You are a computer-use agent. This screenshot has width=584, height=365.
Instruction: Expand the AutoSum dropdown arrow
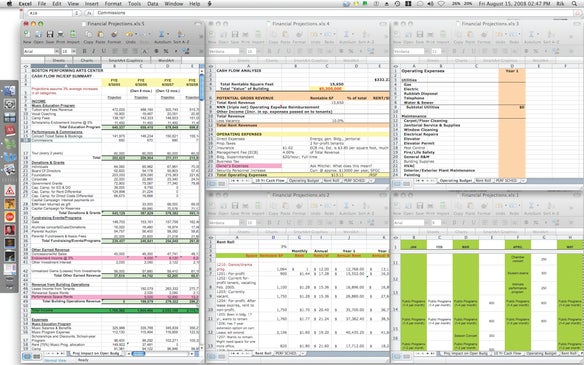click(168, 34)
